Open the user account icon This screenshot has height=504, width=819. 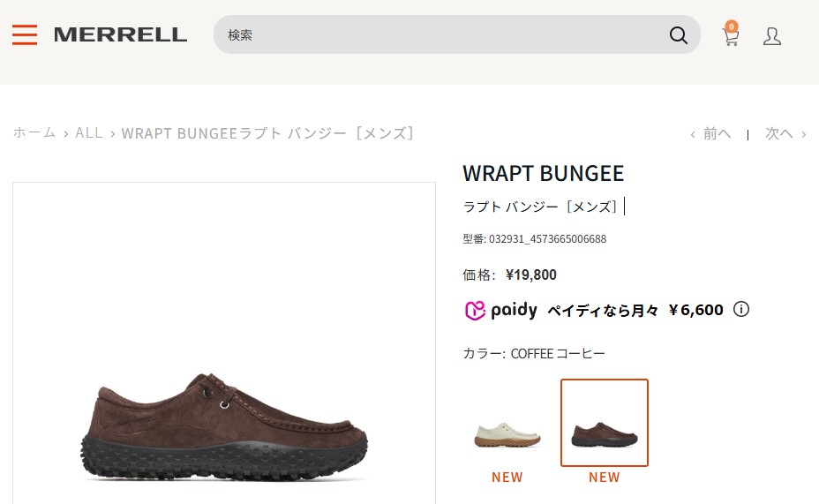772,36
